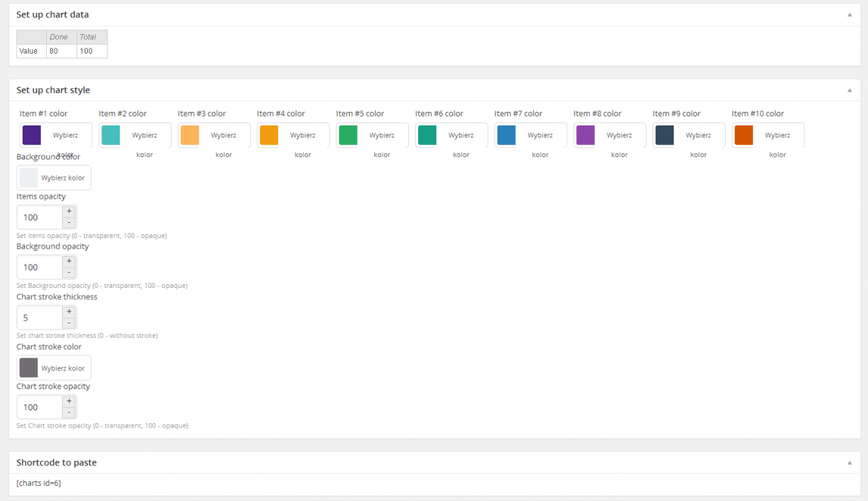Click Wybierz button for Item #1 color
This screenshot has height=501, width=868.
[65, 135]
